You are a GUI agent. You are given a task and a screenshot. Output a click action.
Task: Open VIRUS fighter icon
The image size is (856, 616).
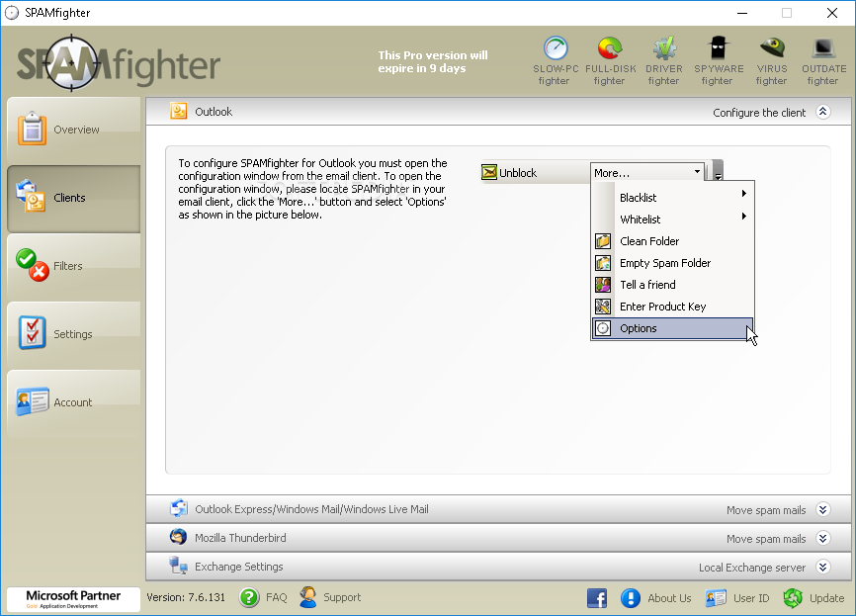click(x=772, y=49)
